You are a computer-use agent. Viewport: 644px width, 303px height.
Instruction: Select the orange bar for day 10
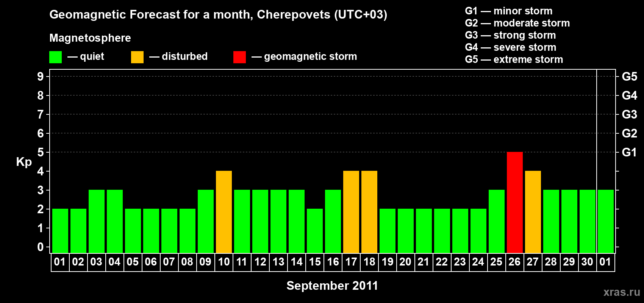click(x=224, y=212)
